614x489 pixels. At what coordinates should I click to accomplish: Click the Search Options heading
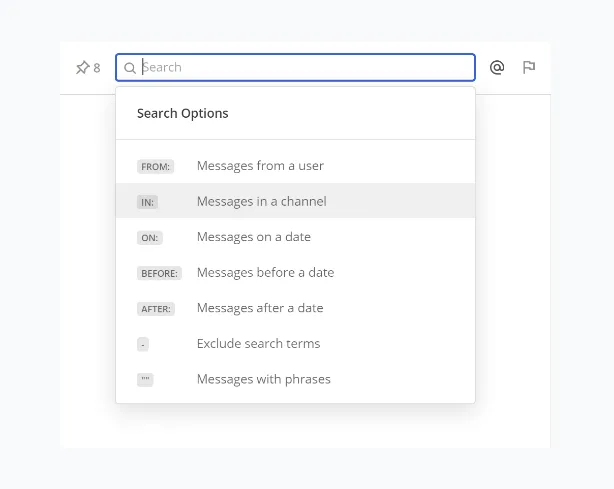(182, 114)
